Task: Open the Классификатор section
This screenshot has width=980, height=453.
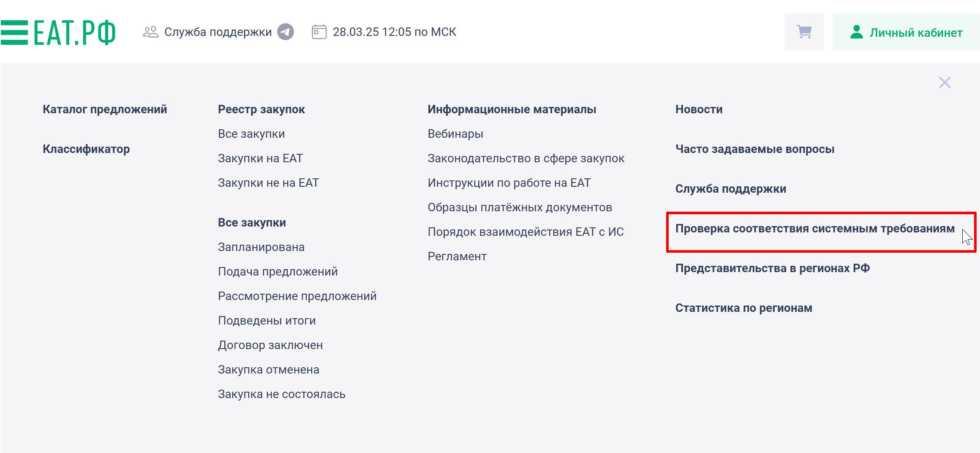Action: 86,149
